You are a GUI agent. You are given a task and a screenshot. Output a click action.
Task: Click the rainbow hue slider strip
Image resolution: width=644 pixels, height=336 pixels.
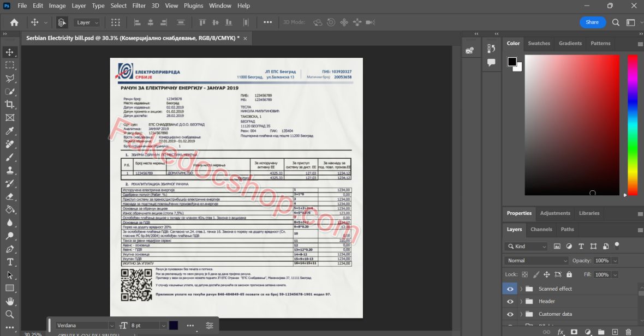click(632, 125)
